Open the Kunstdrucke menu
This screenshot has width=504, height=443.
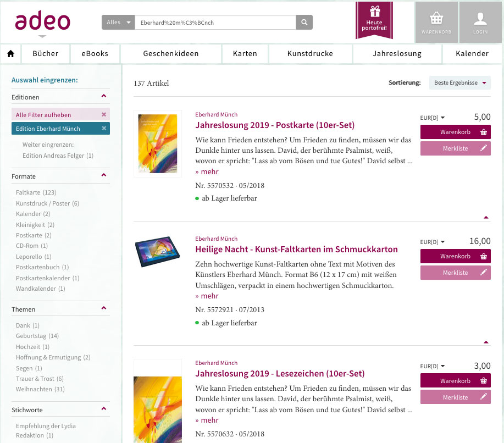pos(310,54)
